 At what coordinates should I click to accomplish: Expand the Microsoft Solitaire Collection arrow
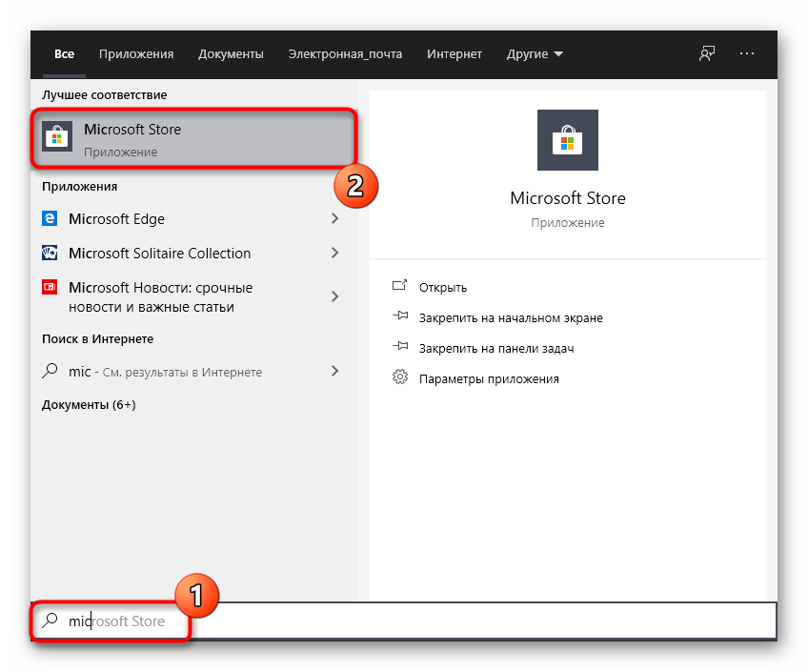pyautogui.click(x=334, y=254)
